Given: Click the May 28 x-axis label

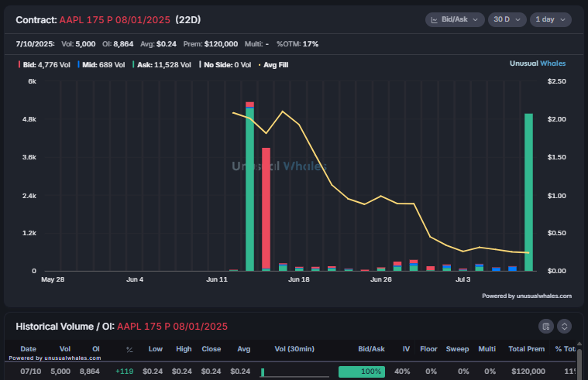Looking at the screenshot, I should click(x=53, y=279).
